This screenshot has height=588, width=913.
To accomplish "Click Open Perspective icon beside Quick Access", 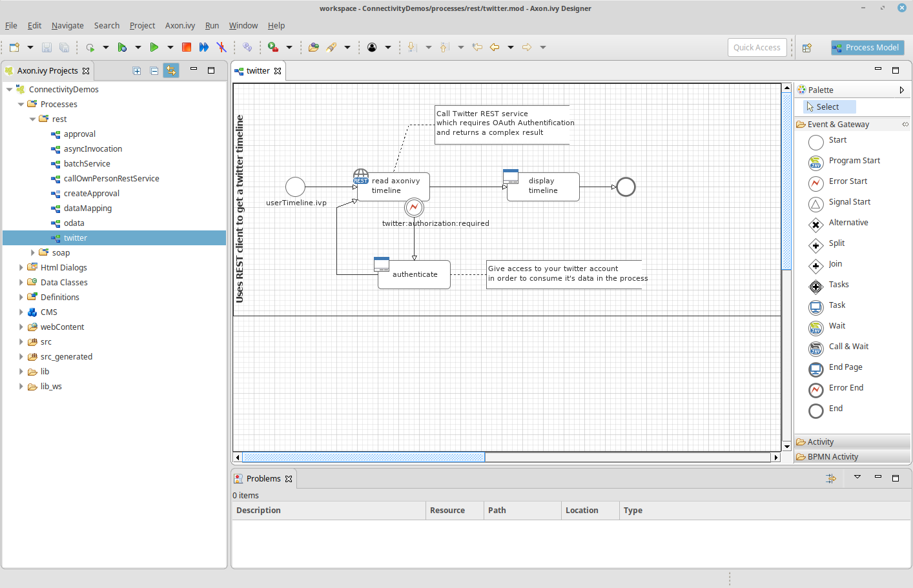I will click(x=806, y=48).
